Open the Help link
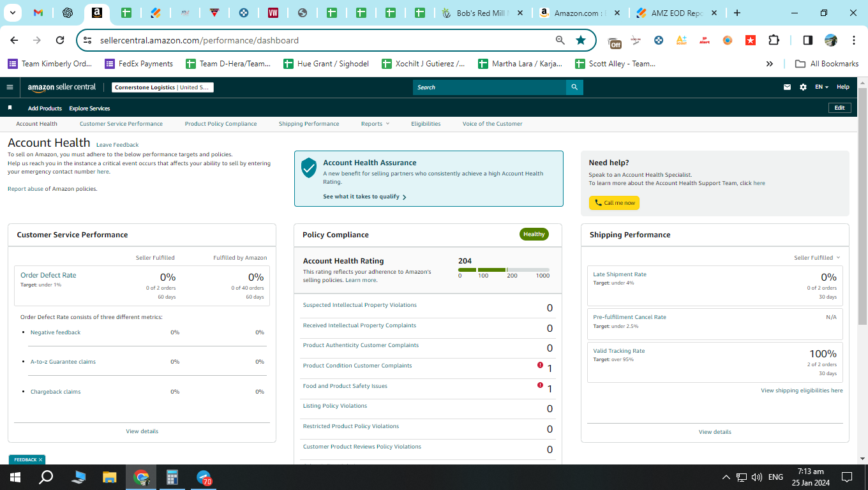Viewport: 868px width, 490px height. pos(843,87)
